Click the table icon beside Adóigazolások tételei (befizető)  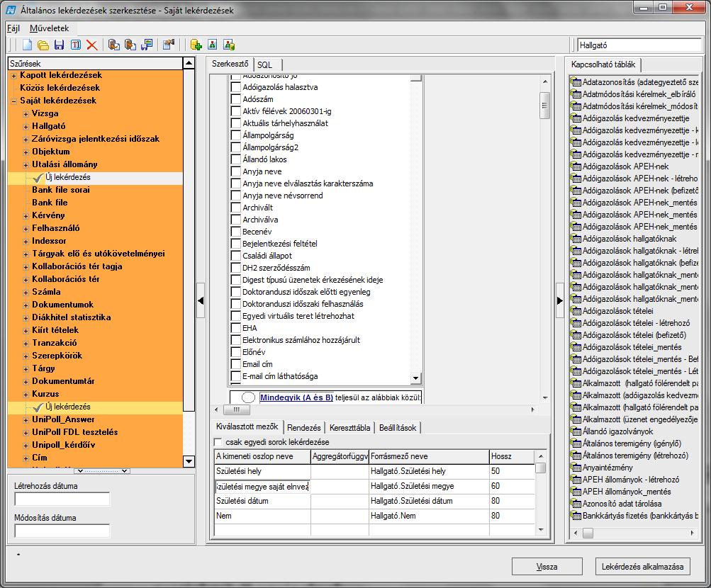click(576, 335)
